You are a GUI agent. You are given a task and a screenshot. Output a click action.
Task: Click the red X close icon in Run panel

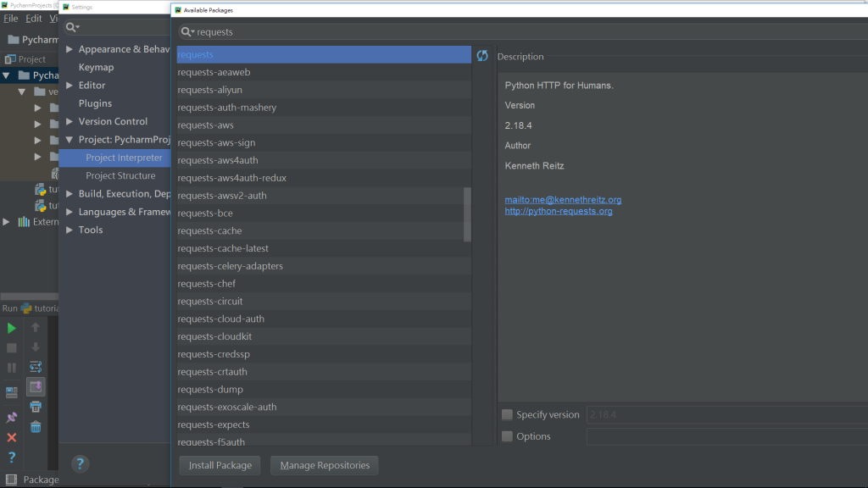coord(11,438)
